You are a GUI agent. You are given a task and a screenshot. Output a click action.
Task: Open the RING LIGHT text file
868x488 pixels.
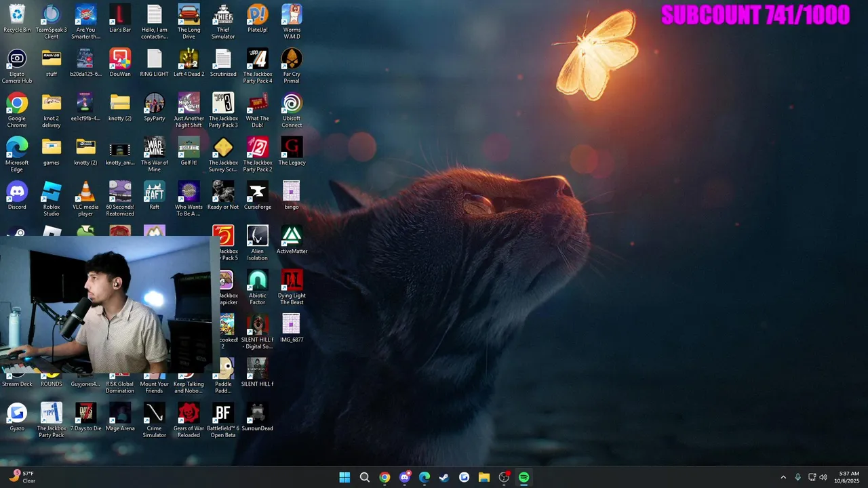155,63
